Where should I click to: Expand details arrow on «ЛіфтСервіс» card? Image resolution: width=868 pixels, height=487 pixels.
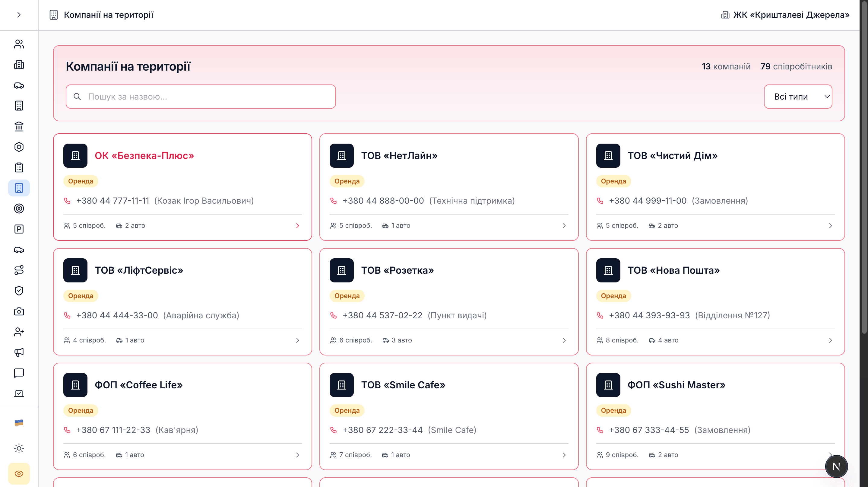click(x=298, y=340)
